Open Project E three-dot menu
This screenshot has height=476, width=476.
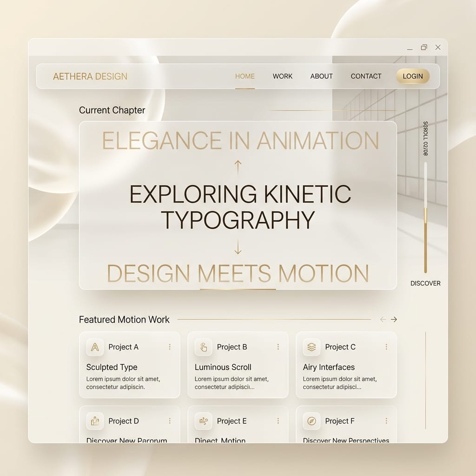[278, 421]
